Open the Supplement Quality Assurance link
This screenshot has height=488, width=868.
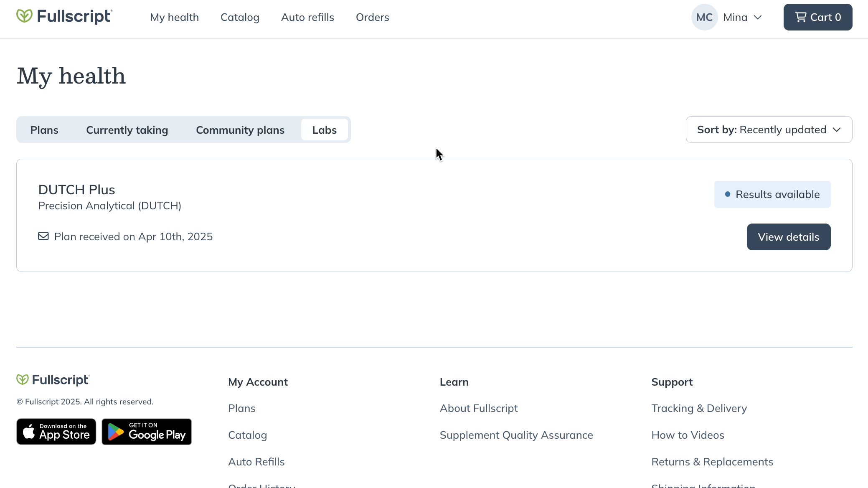(x=516, y=435)
